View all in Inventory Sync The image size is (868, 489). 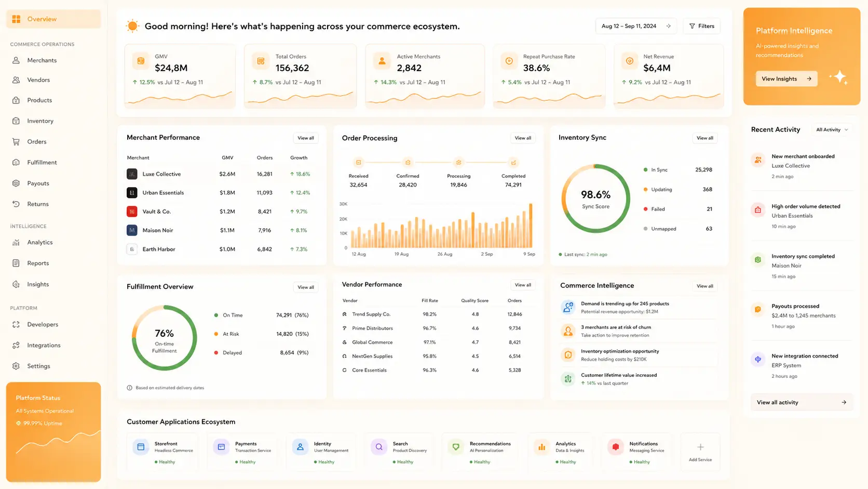[x=705, y=138]
